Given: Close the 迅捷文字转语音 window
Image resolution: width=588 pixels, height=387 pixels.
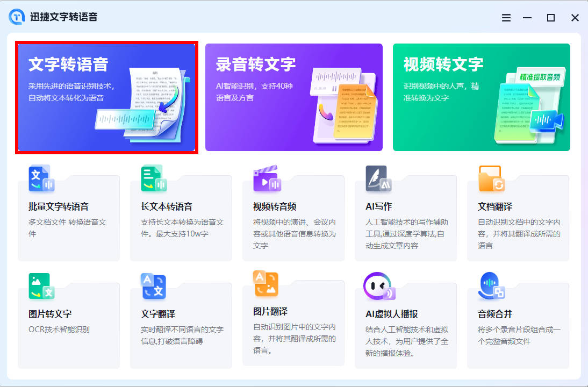Looking at the screenshot, I should point(575,18).
